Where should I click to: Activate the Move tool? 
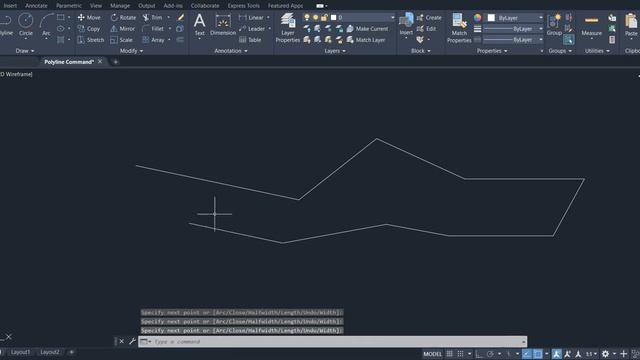point(89,18)
